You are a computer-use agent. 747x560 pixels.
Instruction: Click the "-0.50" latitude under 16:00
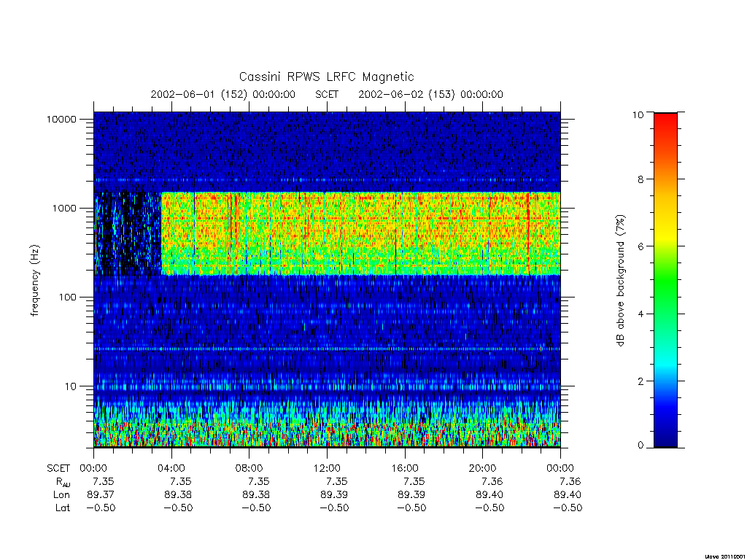(411, 508)
